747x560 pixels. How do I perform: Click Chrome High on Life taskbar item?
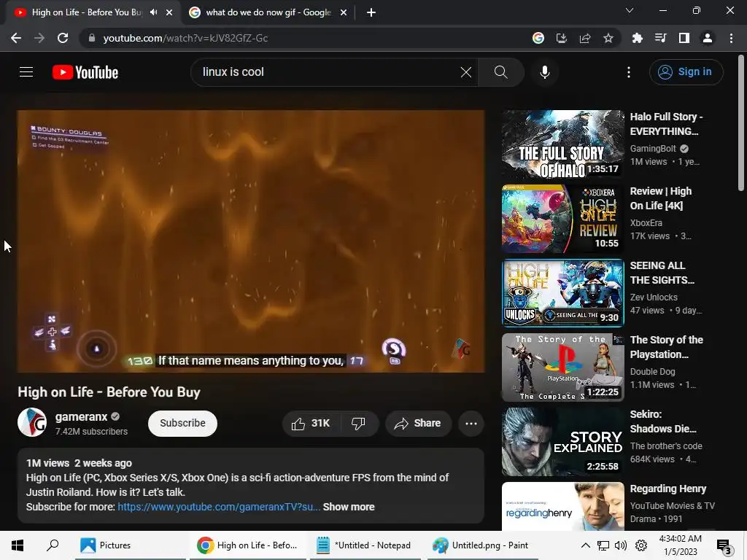pos(248,545)
